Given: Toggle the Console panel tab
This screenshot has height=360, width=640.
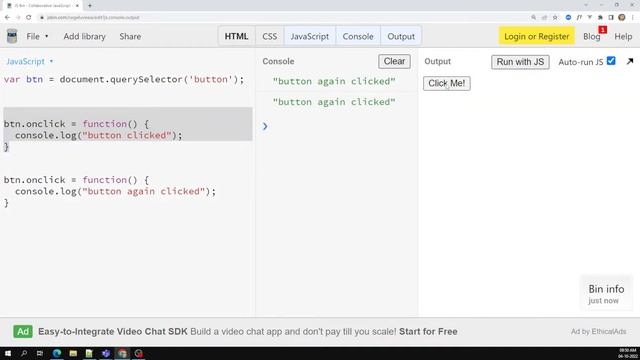Looking at the screenshot, I should (x=358, y=36).
